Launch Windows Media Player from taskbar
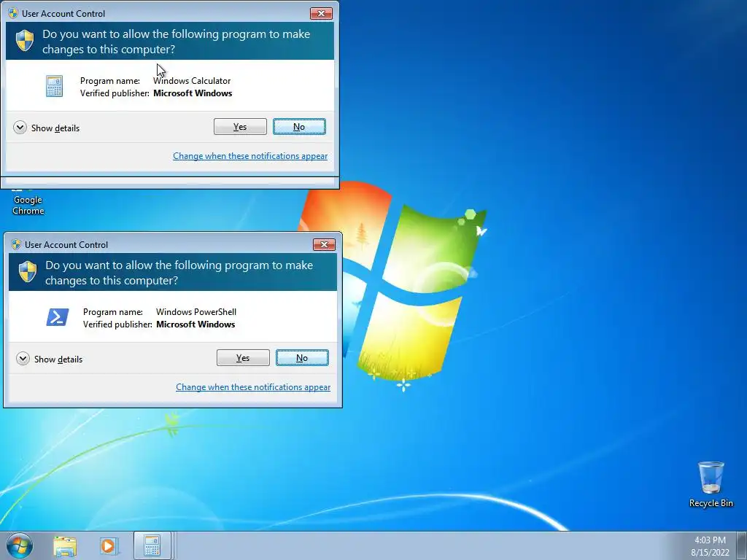747x560 pixels. pyautogui.click(x=109, y=545)
